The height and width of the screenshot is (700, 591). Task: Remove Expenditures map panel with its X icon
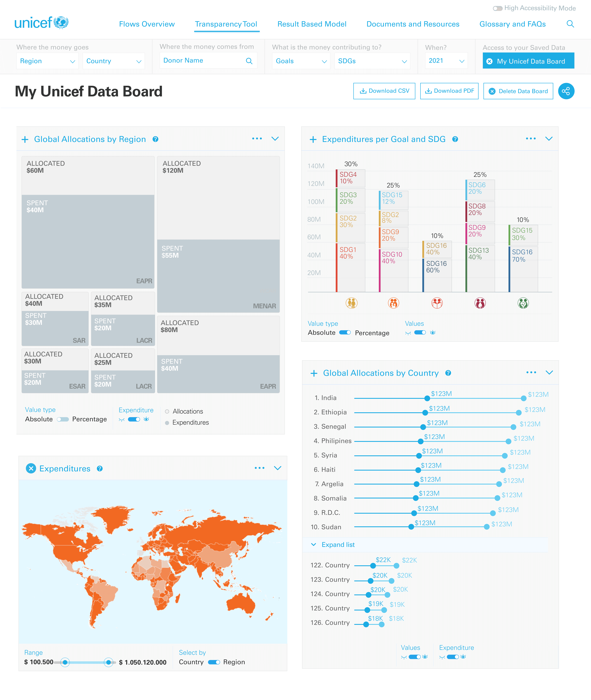tap(31, 468)
